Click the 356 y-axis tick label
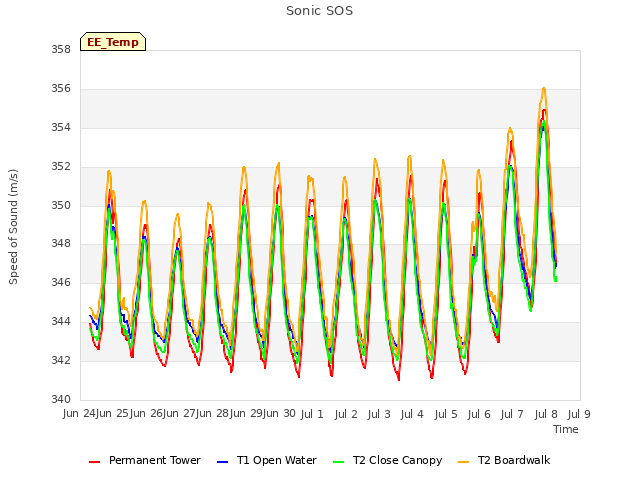 (61, 89)
